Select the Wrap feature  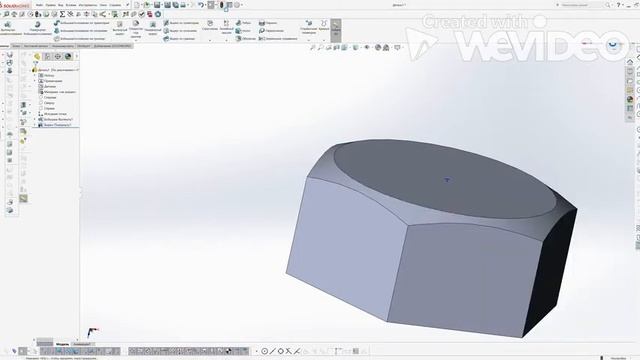(268, 23)
